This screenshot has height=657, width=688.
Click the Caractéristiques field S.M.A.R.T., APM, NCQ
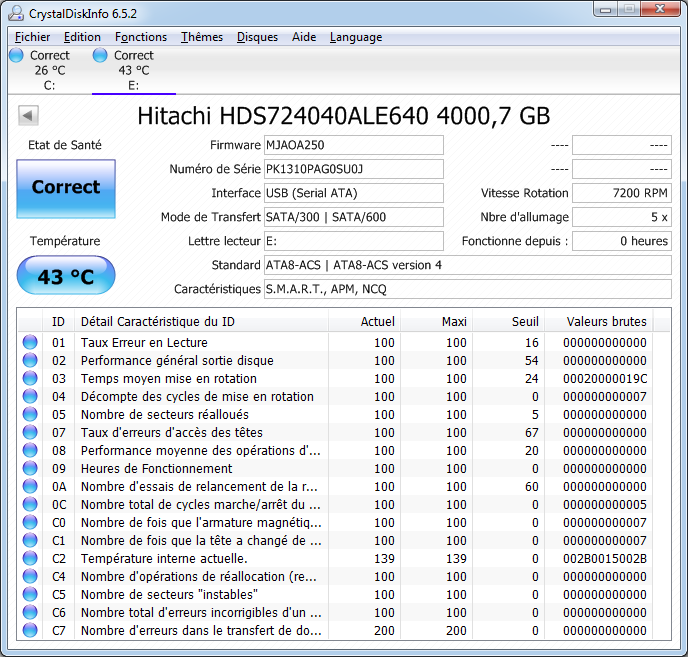click(x=468, y=289)
